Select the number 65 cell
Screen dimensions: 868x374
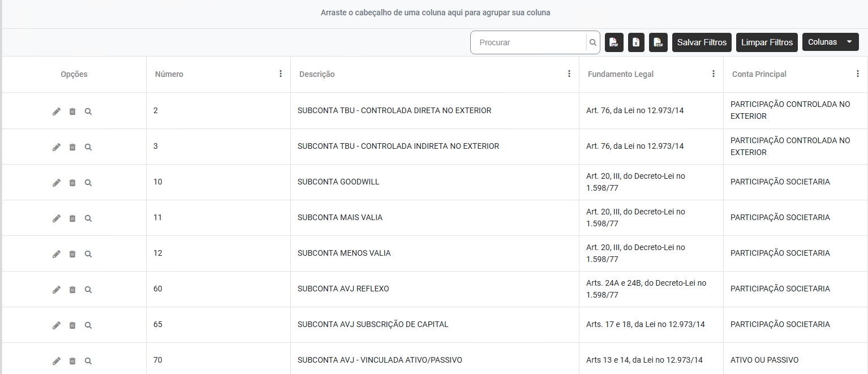[218, 325]
